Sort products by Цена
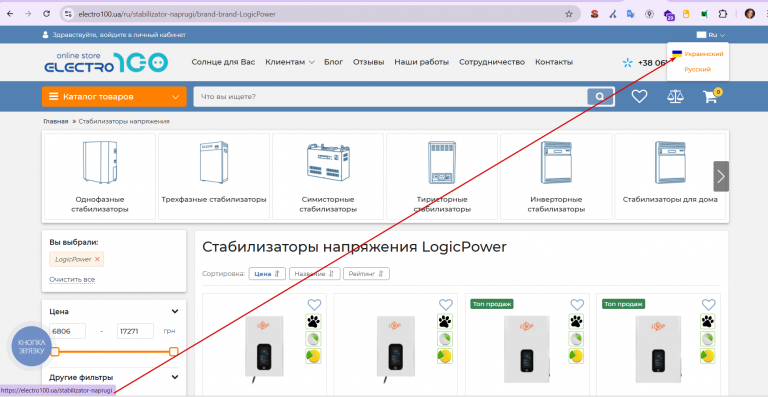Viewport: 768px width, 397px height. pos(267,274)
